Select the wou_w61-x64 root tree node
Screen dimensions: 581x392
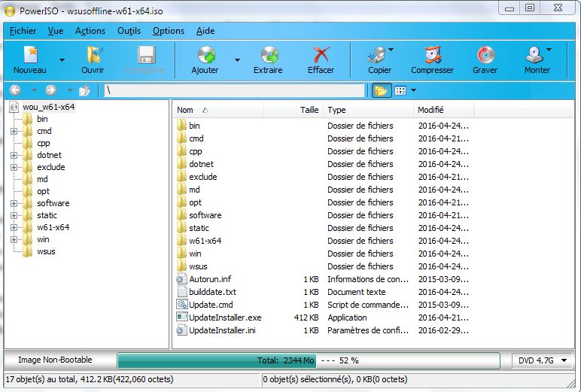coord(48,107)
